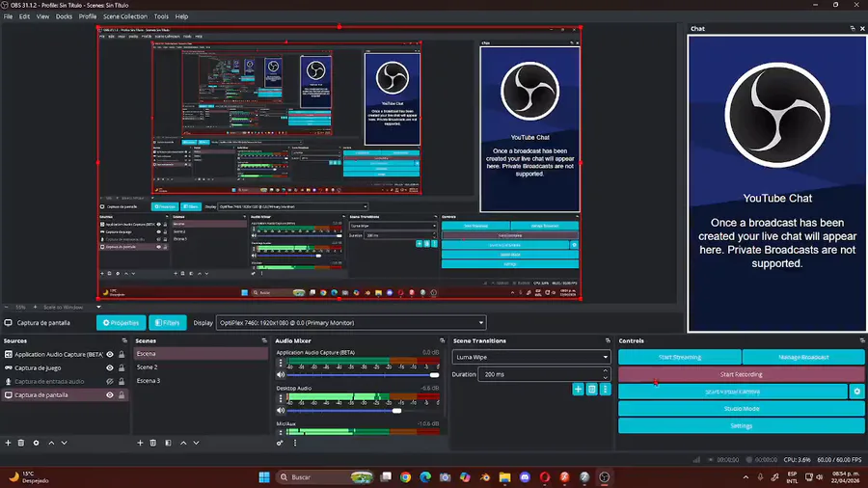
Task: Open preview scaling dropdown arrow
Action: (98, 307)
